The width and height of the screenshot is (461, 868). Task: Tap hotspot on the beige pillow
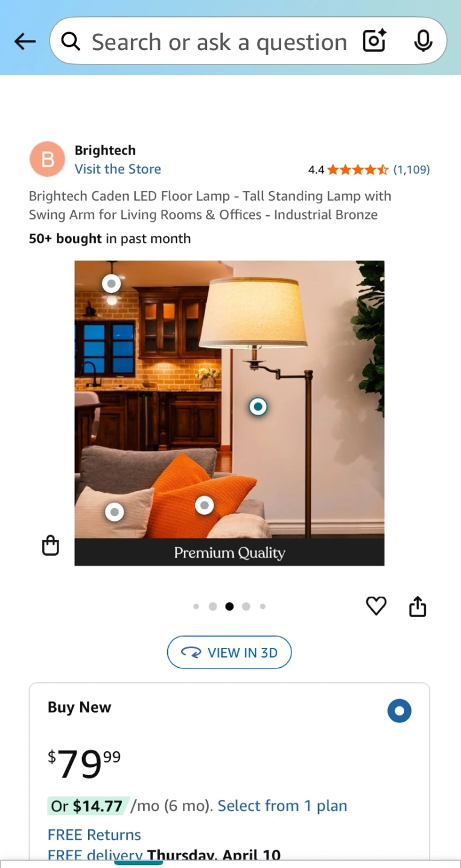pos(114,512)
